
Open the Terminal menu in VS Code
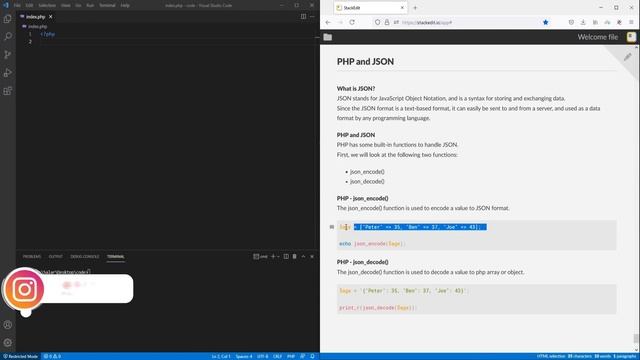107,5
